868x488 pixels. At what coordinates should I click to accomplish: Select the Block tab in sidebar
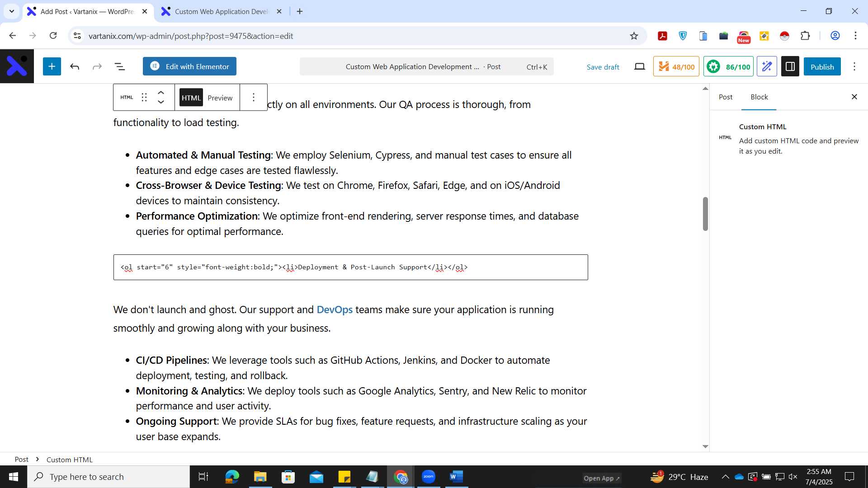pos(759,97)
